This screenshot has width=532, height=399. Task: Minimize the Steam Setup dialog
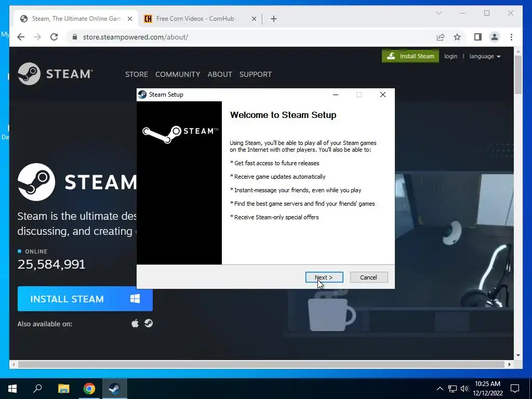[x=336, y=95]
